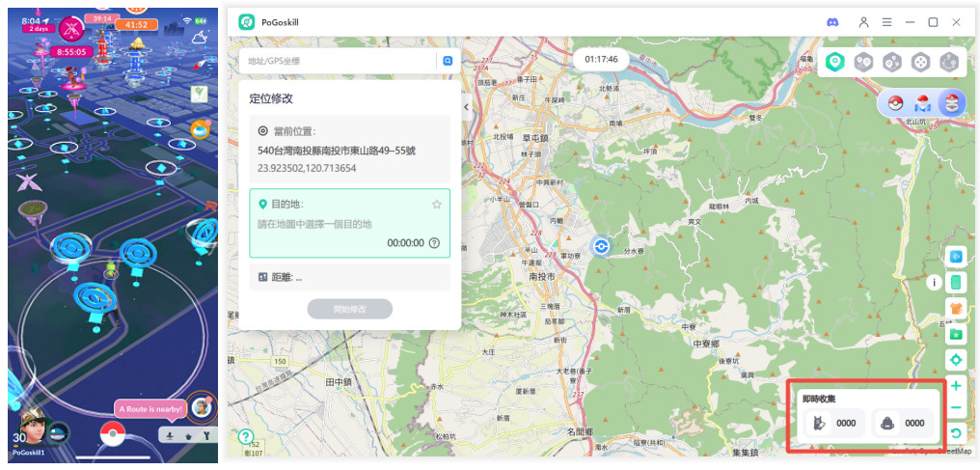The height and width of the screenshot is (470, 980).
Task: Click the blue Bluetooth-style sidebar icon
Action: click(956, 256)
